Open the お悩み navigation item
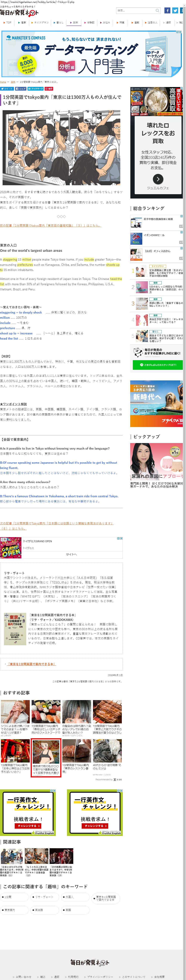 pyautogui.click(x=105, y=22)
